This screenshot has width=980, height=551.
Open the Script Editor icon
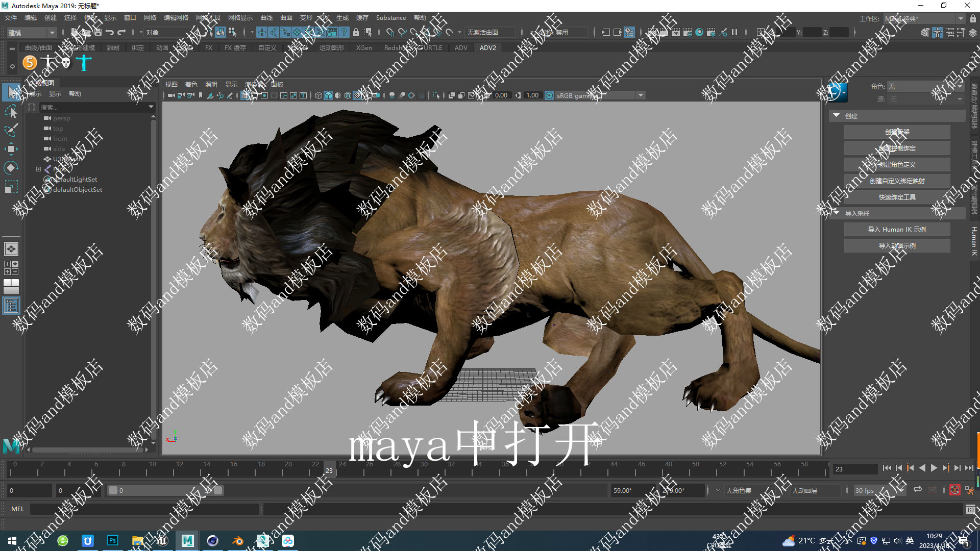coord(971,509)
